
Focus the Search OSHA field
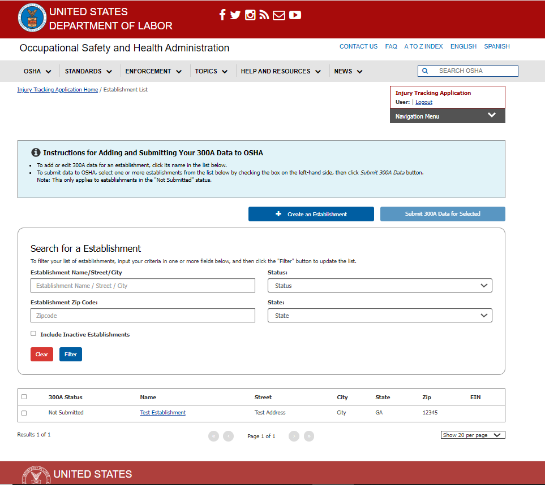pos(468,71)
